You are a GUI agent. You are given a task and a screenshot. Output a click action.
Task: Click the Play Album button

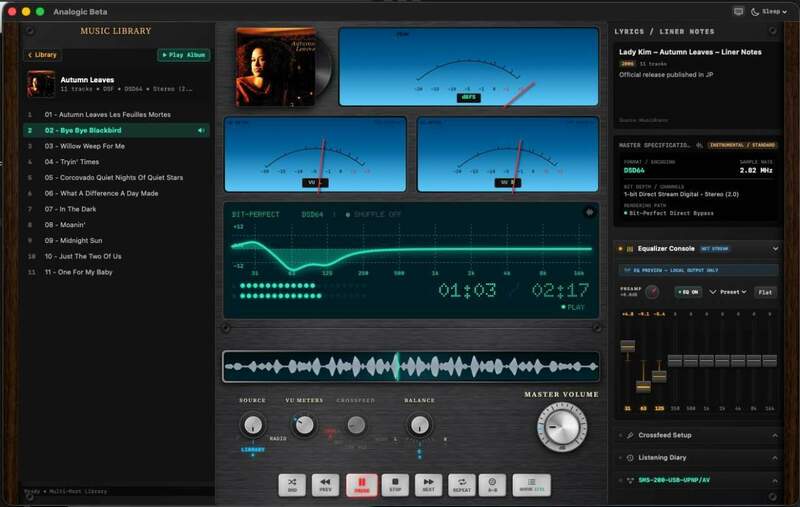click(184, 55)
